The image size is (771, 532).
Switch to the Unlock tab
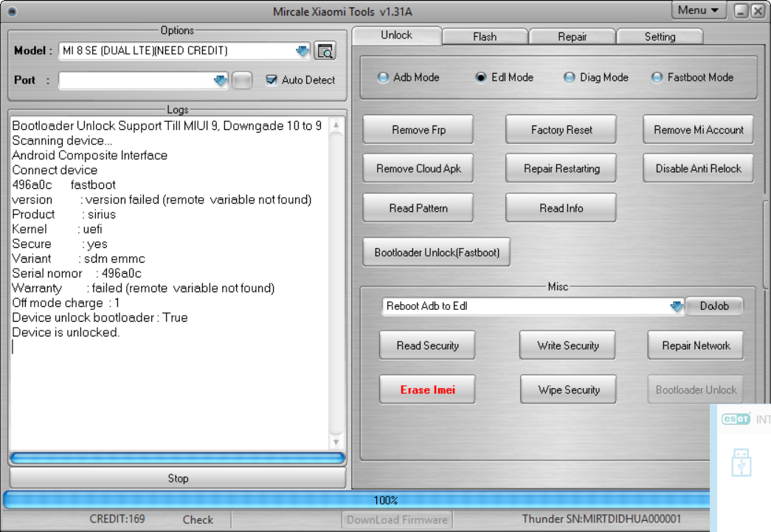pyautogui.click(x=397, y=35)
